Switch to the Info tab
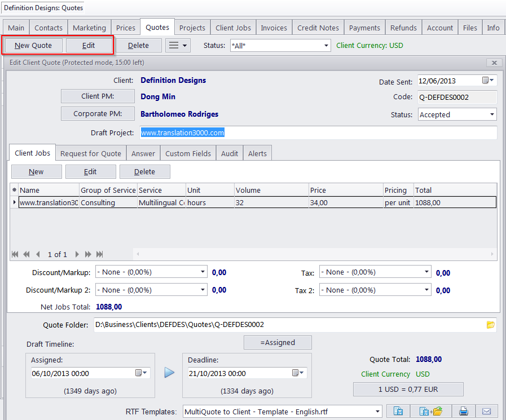Image resolution: width=506 pixels, height=420 pixels. 493,28
